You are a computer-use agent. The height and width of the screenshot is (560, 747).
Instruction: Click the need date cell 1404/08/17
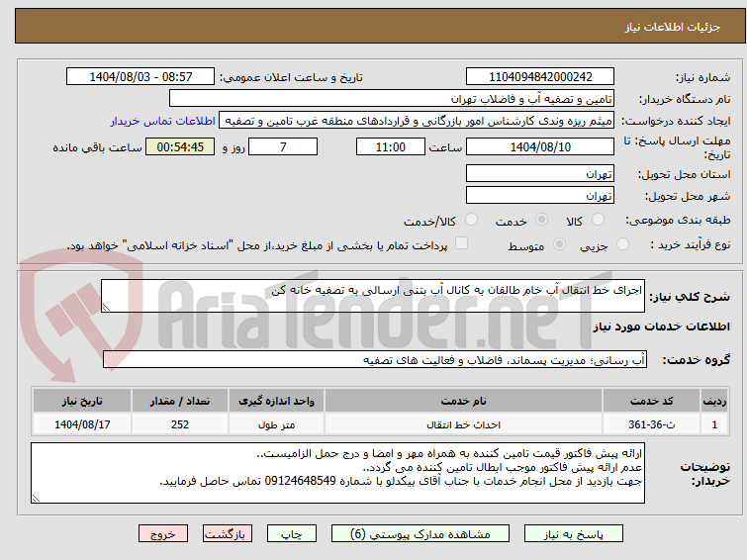click(82, 424)
